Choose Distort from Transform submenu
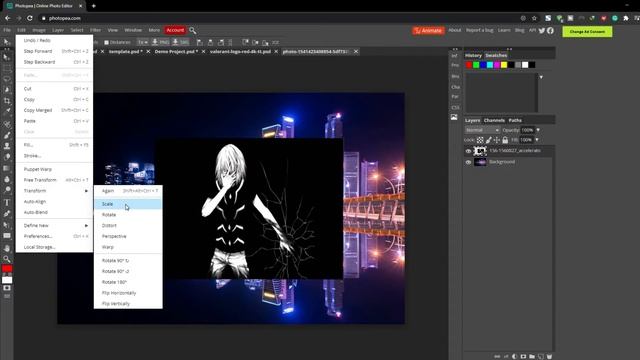Viewport: 640px width, 360px height. tap(128, 226)
